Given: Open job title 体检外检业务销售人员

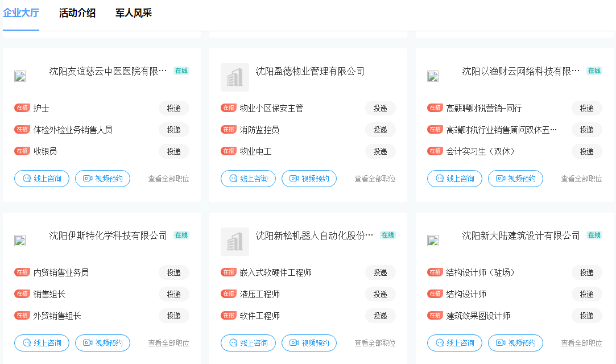Looking at the screenshot, I should tap(73, 130).
